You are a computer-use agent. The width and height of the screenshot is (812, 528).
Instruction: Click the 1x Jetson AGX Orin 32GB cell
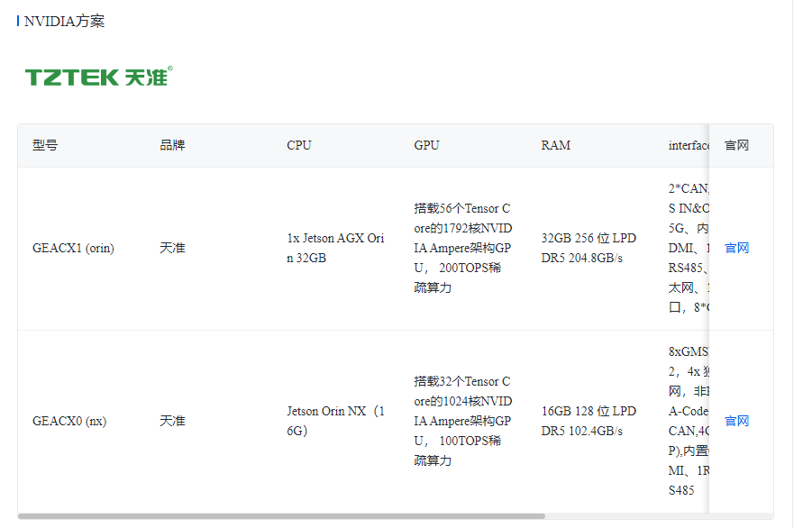click(x=335, y=248)
